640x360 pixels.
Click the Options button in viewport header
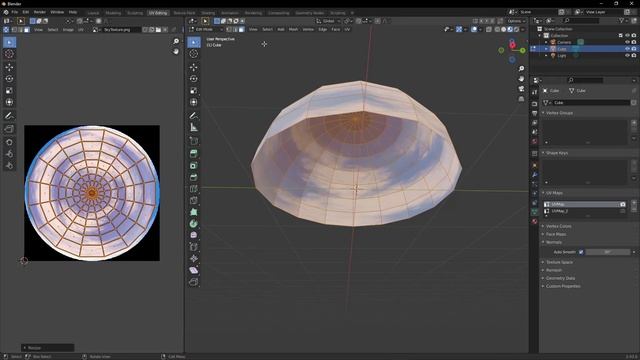pos(516,21)
